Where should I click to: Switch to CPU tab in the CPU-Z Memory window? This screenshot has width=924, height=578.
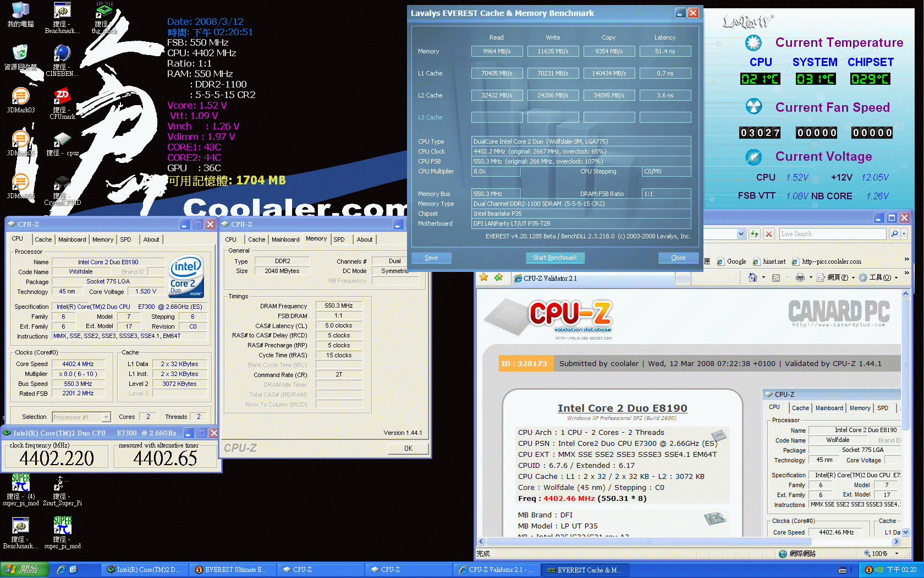[231, 239]
